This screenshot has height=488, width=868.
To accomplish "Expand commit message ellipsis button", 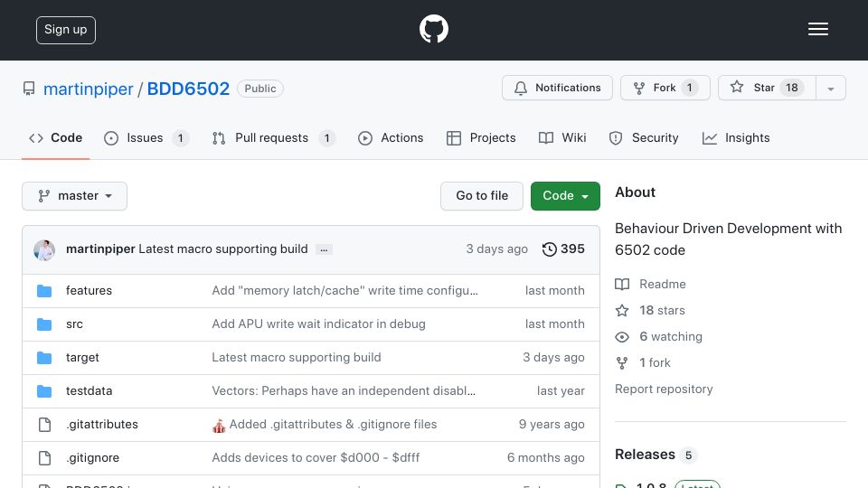I will tap(324, 249).
